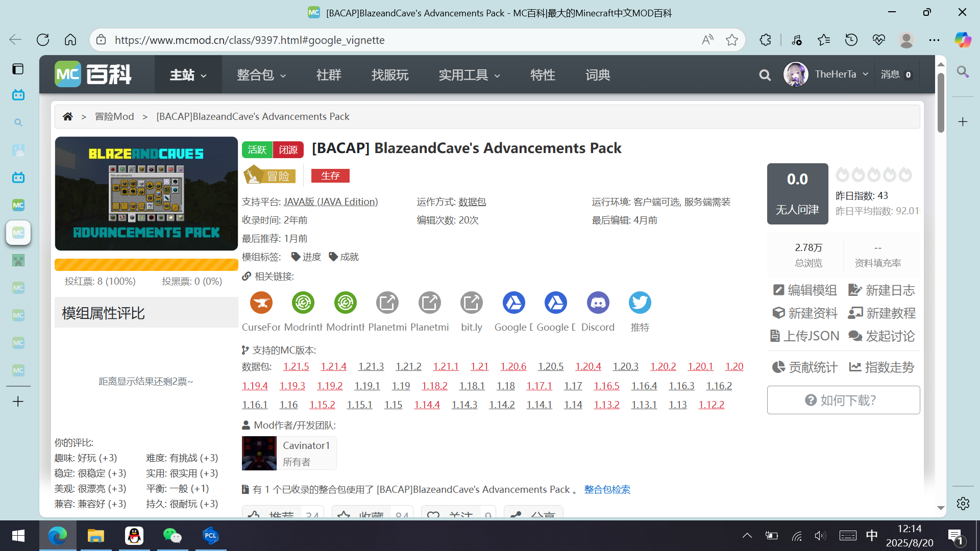
Task: Click the site search magnifier icon
Action: (x=765, y=75)
